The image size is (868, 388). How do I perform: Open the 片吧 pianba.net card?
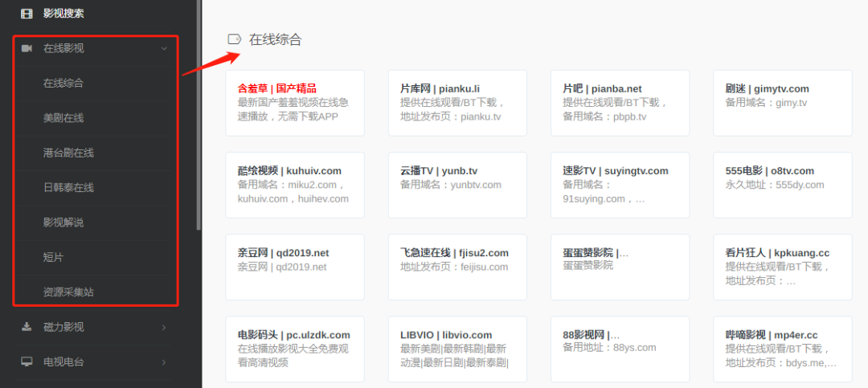coord(620,103)
